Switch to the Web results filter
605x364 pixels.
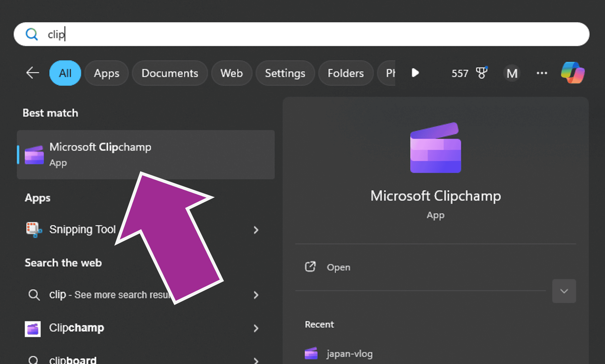[231, 73]
